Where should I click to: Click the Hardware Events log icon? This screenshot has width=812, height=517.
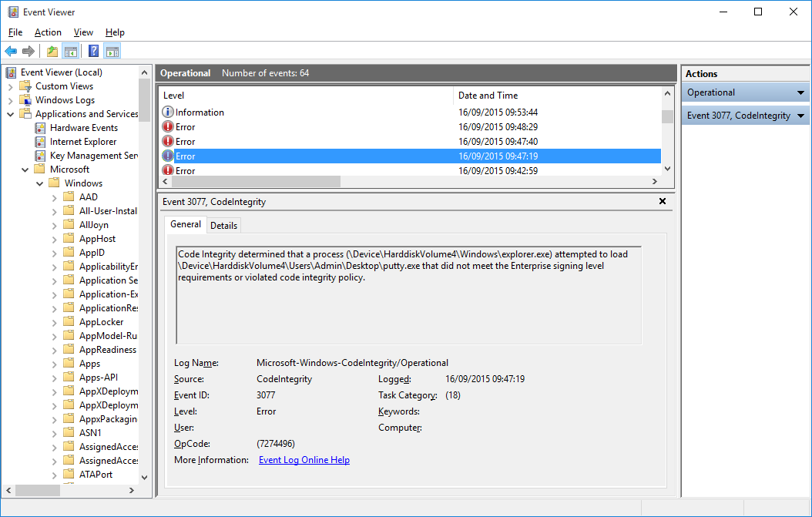coord(40,127)
